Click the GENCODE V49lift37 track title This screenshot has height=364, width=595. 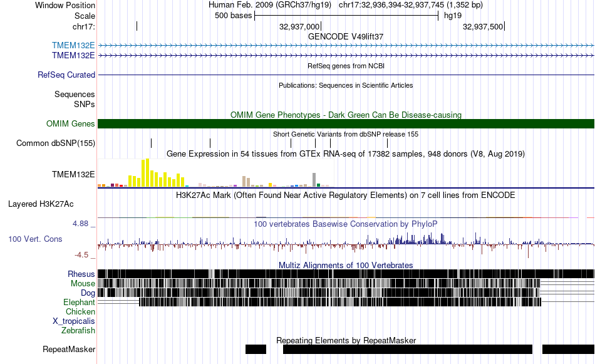(x=346, y=36)
